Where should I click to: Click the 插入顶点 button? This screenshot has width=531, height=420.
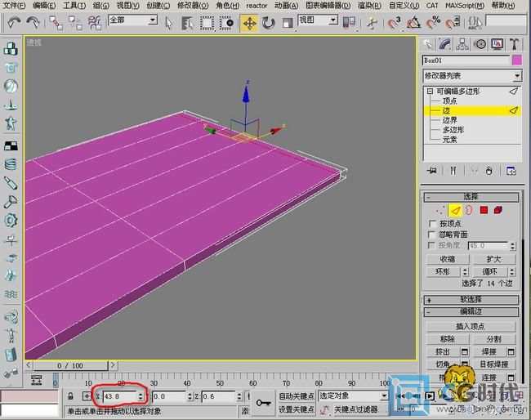[471, 327]
